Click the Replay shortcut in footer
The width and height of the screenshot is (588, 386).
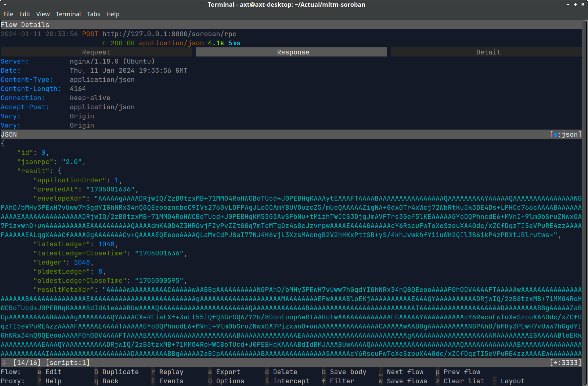[x=171, y=372]
